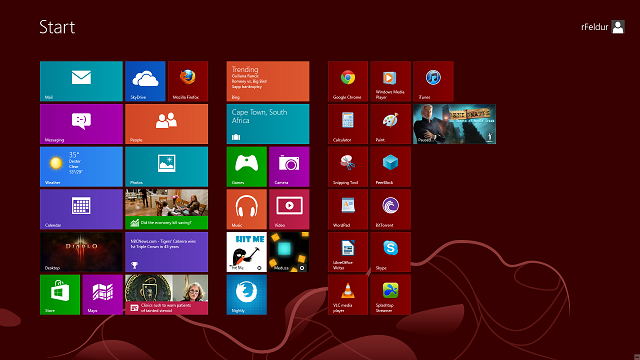Launch the black game tile with cyan square
Viewport: 640px width, 360px height.
point(289,252)
